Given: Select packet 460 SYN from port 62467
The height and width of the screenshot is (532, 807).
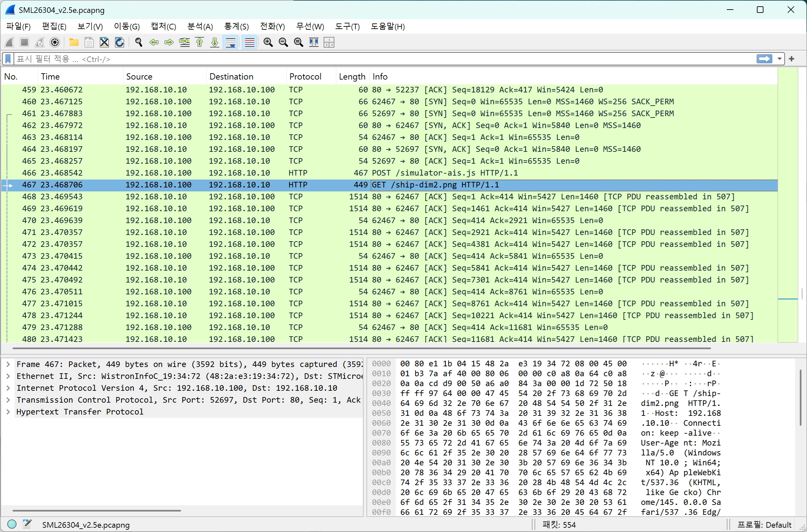Looking at the screenshot, I should tap(389, 102).
